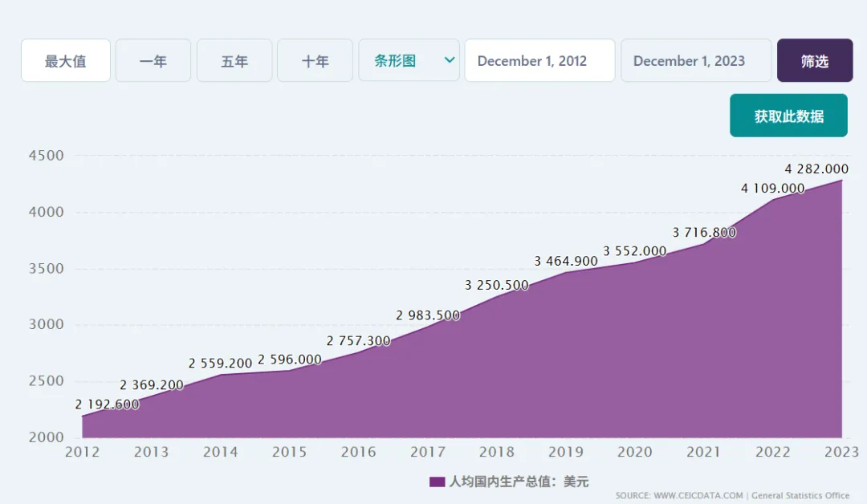Click the 3 552.000 data label

pyautogui.click(x=635, y=251)
